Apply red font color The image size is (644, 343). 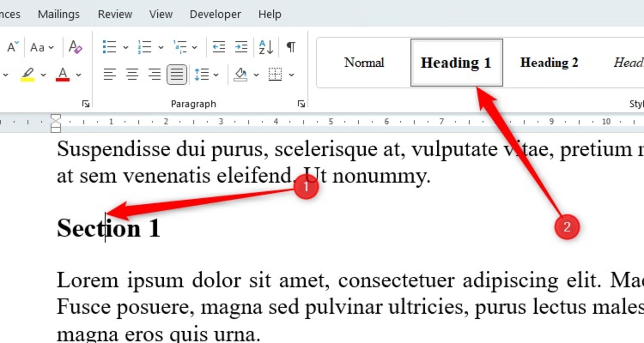coord(63,74)
